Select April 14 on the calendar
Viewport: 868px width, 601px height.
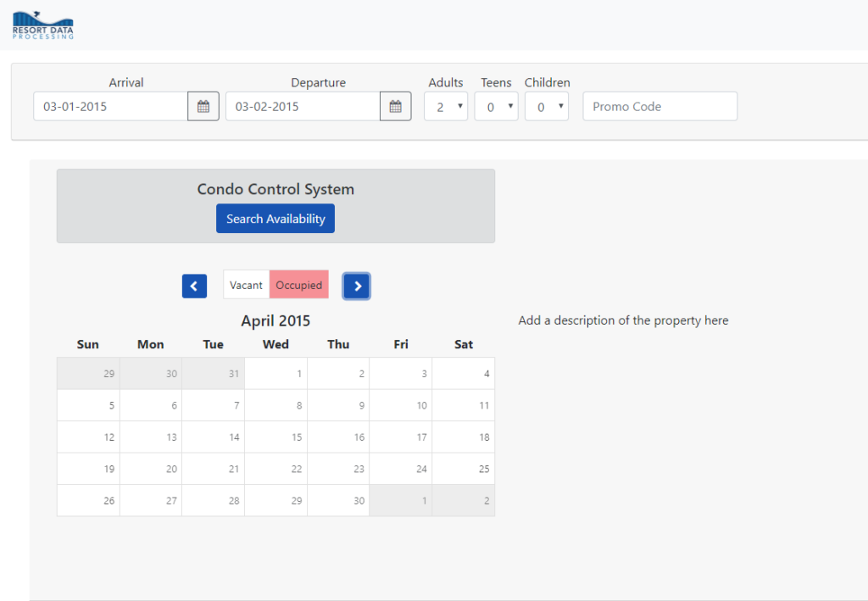pyautogui.click(x=213, y=437)
